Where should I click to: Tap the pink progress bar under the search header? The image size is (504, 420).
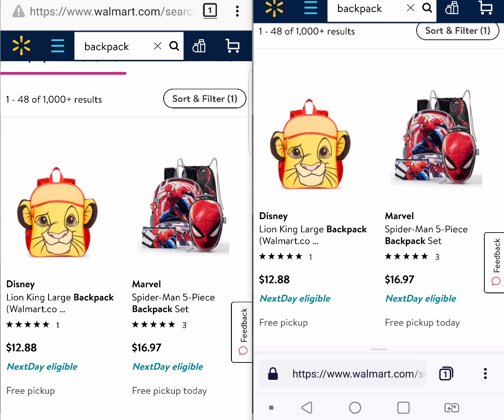(x=63, y=73)
